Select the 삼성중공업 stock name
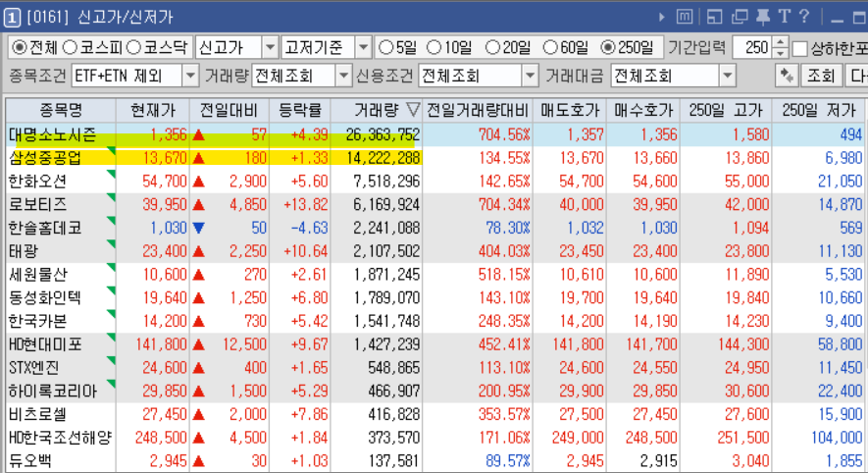The image size is (868, 473). point(45,158)
